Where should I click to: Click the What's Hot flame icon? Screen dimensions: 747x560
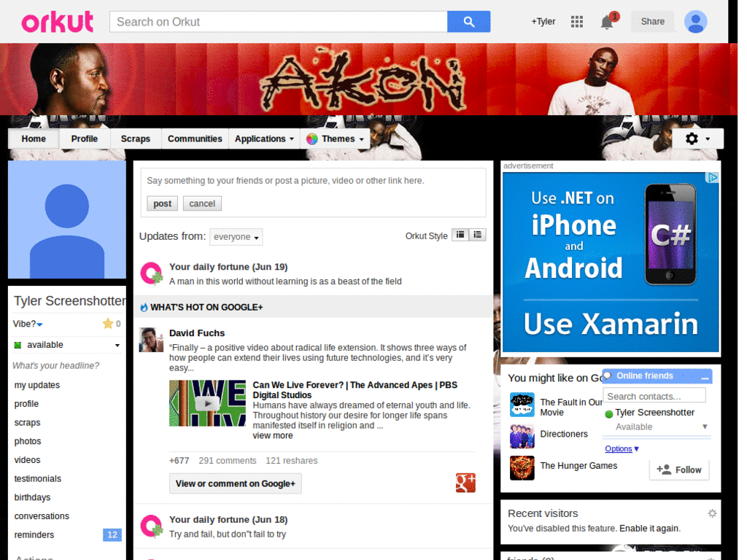pos(144,308)
